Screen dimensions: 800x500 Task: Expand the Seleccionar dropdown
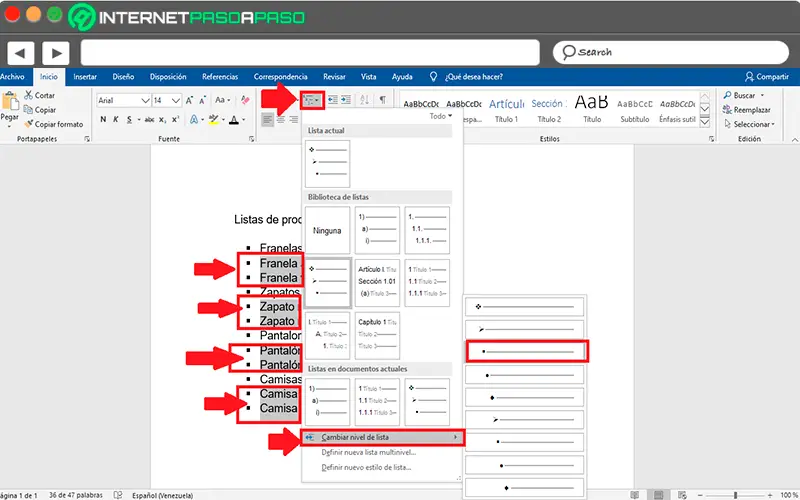coord(749,124)
